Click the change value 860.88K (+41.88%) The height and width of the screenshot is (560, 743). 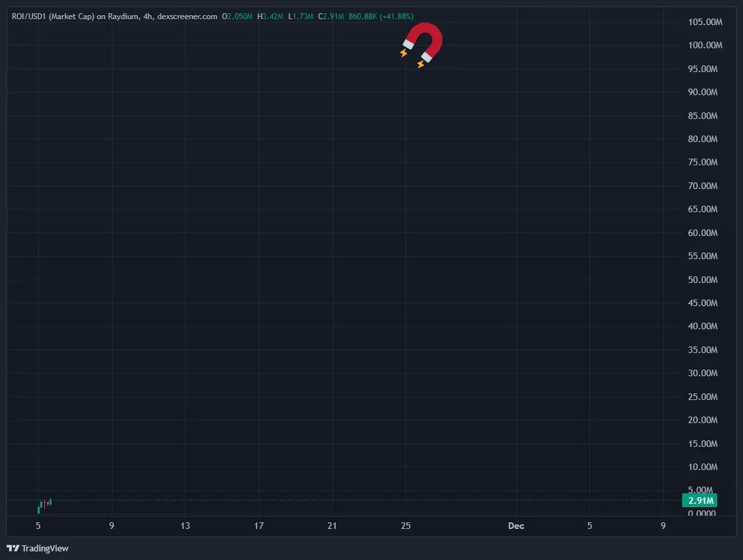coord(381,17)
